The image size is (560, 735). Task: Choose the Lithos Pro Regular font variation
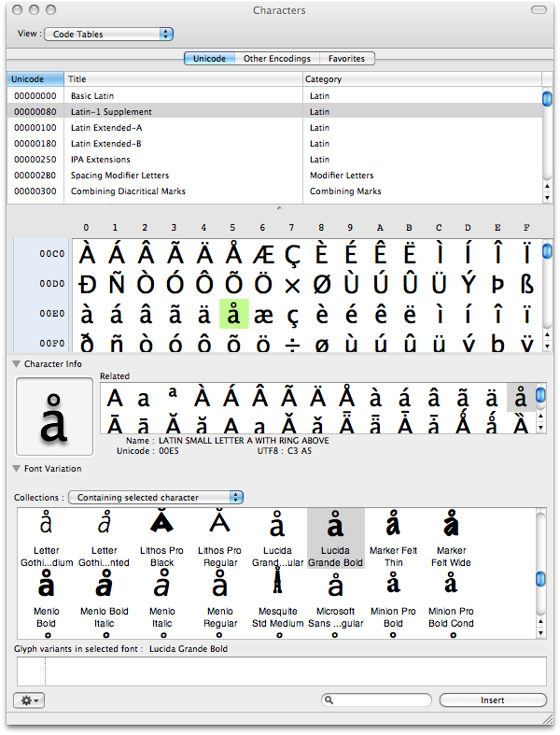219,539
